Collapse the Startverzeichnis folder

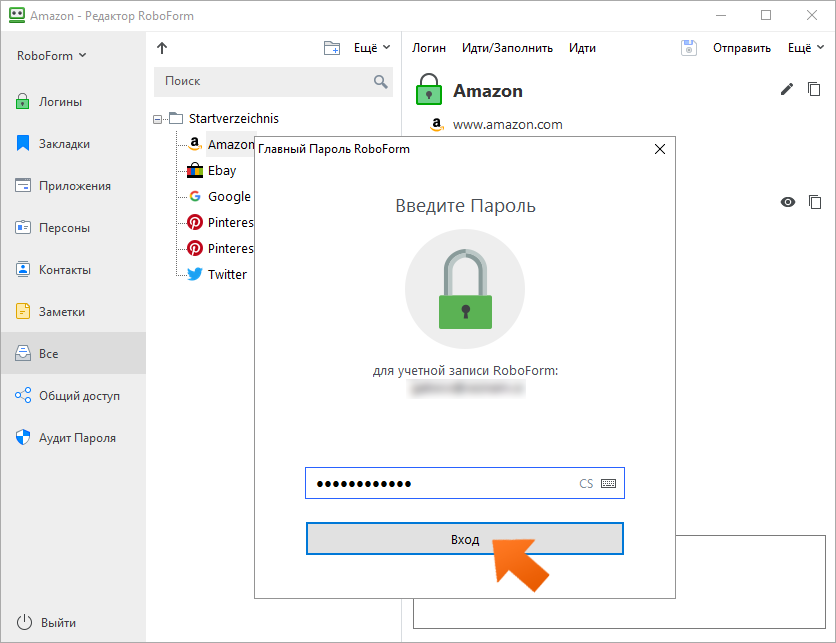click(157, 119)
